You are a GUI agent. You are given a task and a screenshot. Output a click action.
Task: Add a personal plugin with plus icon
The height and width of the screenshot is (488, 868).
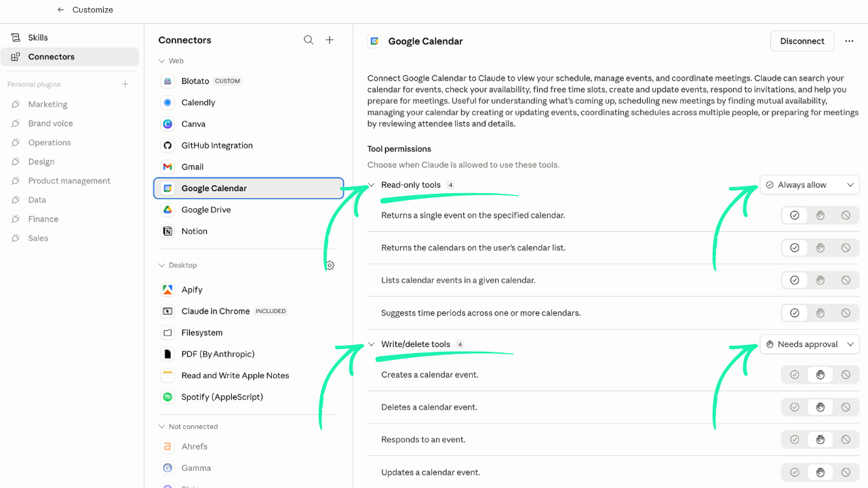[x=125, y=84]
